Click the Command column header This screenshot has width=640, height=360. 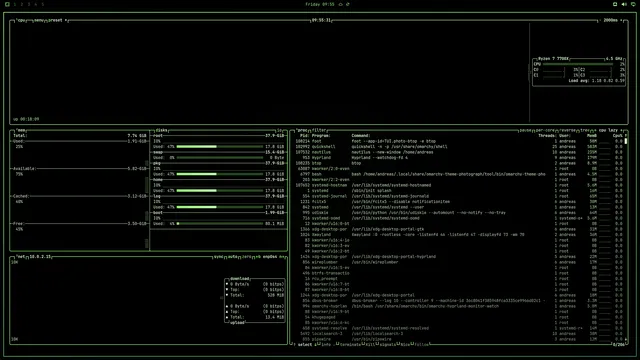point(361,136)
